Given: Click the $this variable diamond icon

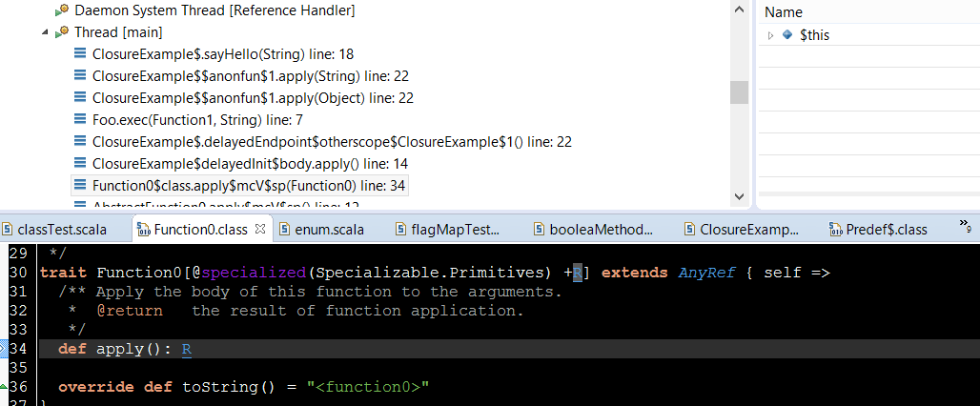Looking at the screenshot, I should (x=787, y=35).
